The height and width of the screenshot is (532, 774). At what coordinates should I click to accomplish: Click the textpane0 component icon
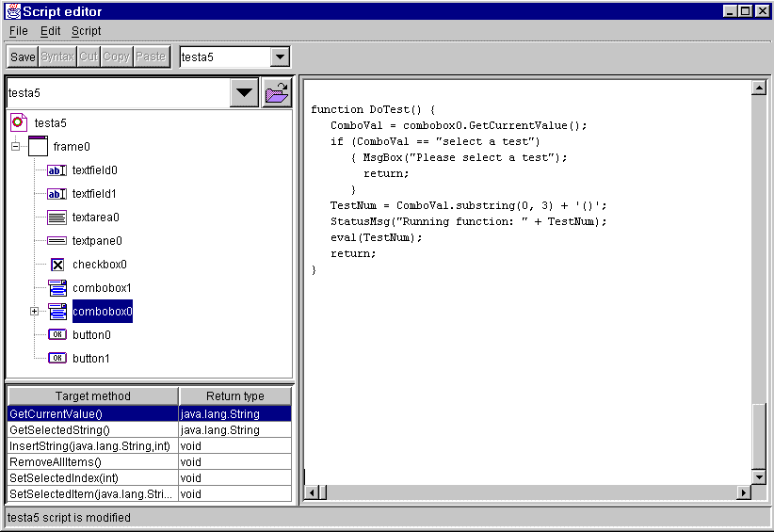[x=56, y=241]
